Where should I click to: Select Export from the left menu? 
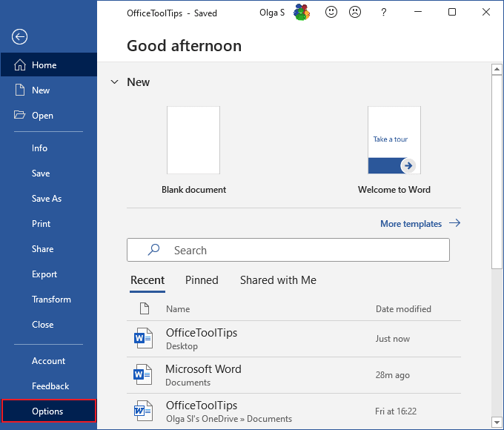[44, 274]
